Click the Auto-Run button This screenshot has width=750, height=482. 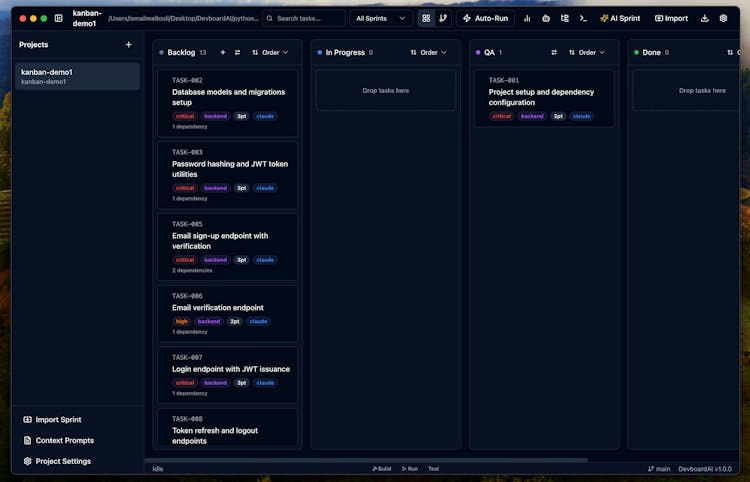485,18
